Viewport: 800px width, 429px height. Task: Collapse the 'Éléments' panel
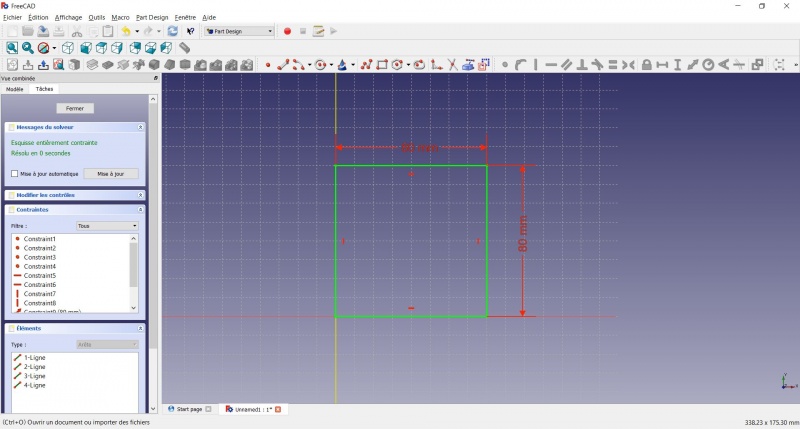pos(140,329)
